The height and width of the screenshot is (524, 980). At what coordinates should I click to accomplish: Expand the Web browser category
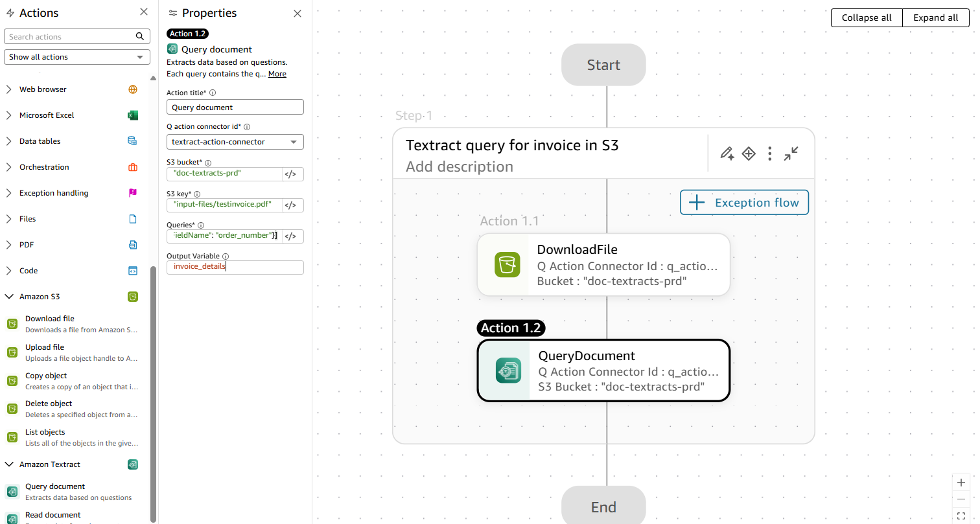8,89
